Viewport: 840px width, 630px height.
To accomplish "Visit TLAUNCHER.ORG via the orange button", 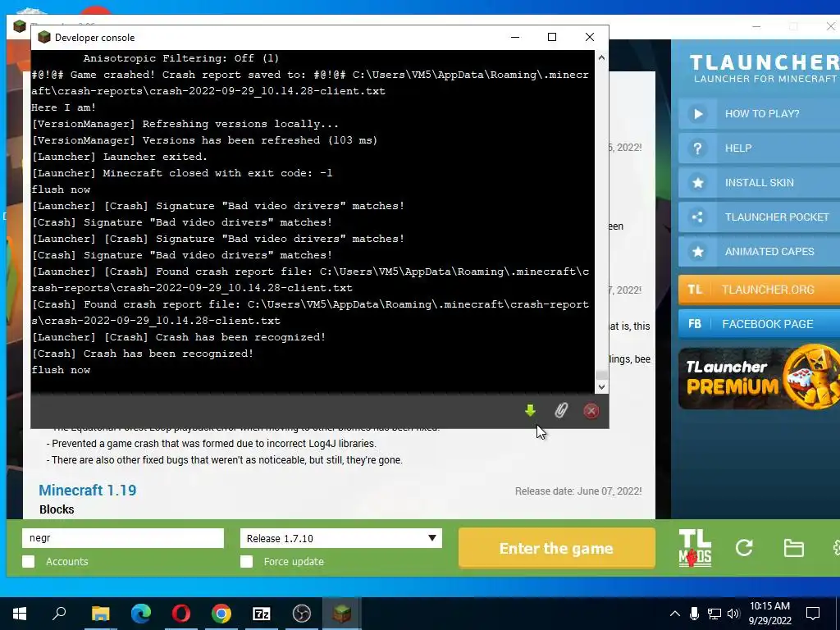I will (x=759, y=290).
